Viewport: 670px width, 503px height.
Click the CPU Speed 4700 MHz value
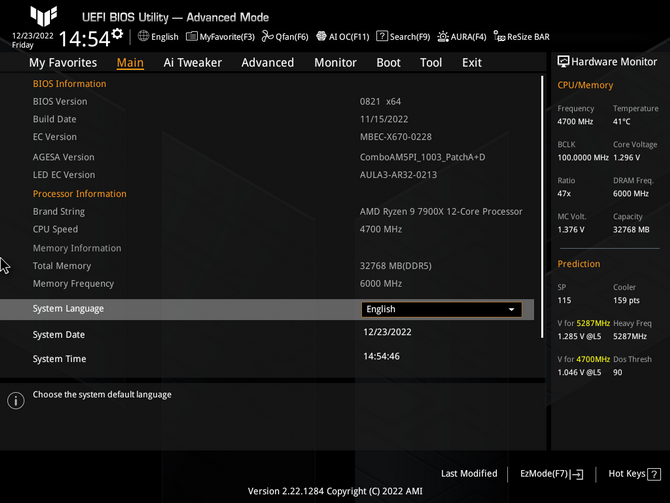point(380,229)
